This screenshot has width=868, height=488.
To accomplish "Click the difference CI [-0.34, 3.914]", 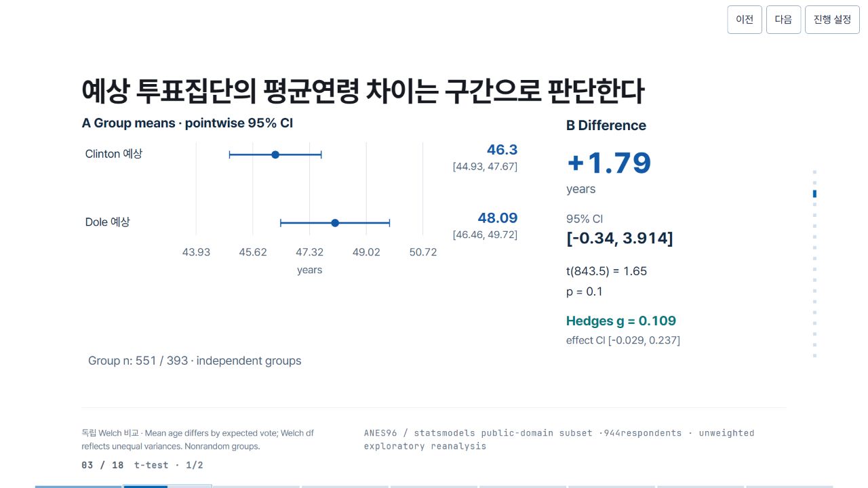I will [620, 239].
